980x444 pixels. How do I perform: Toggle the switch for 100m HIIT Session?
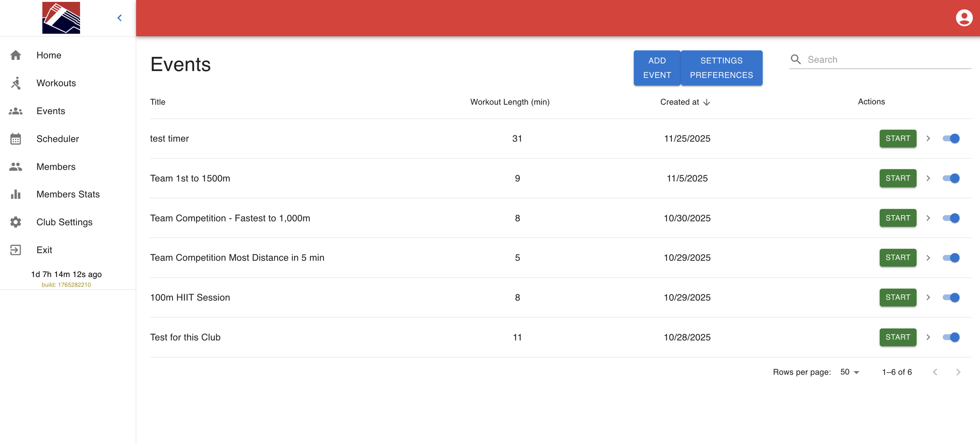(x=951, y=297)
